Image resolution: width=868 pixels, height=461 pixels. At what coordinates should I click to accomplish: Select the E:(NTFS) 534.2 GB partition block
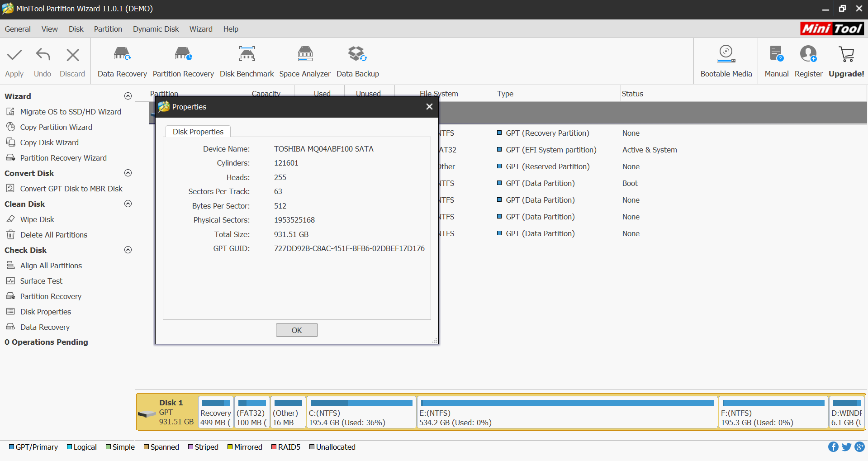click(567, 412)
